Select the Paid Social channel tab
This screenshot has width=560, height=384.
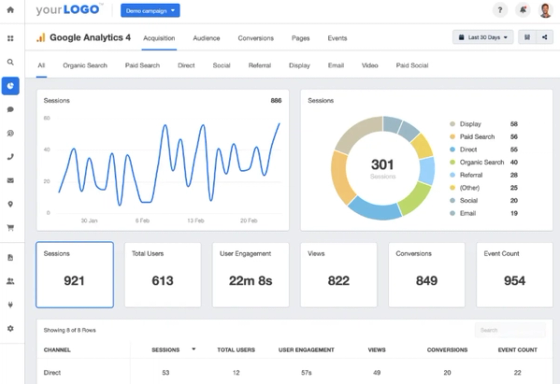pyautogui.click(x=412, y=65)
